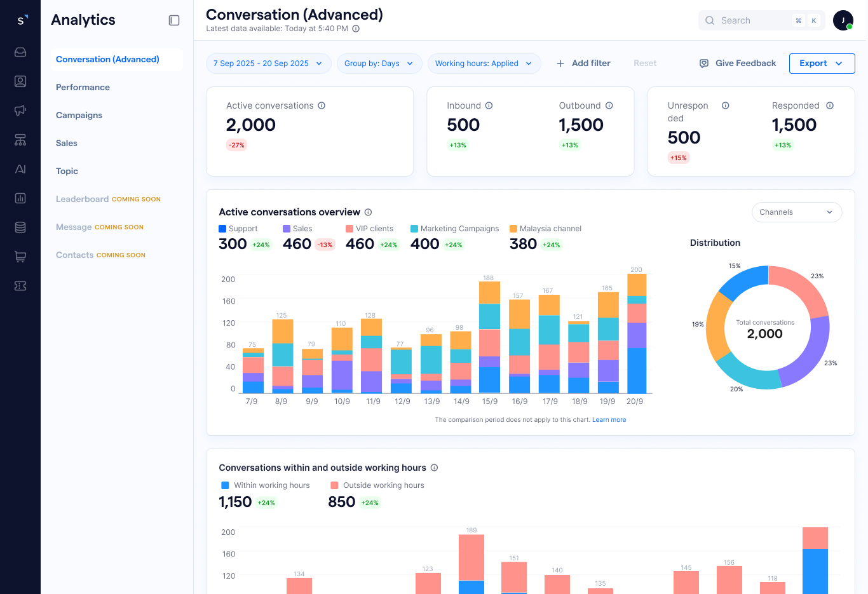Open the Channels dropdown

[796, 212]
